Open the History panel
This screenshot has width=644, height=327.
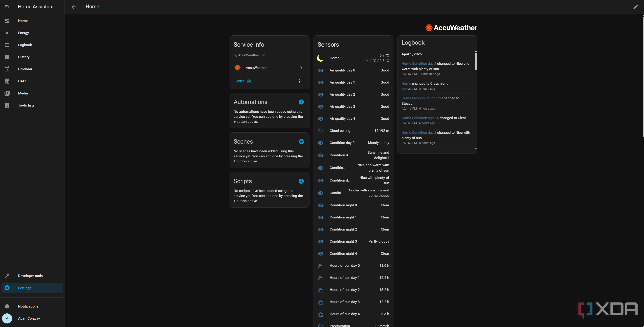coord(32,57)
